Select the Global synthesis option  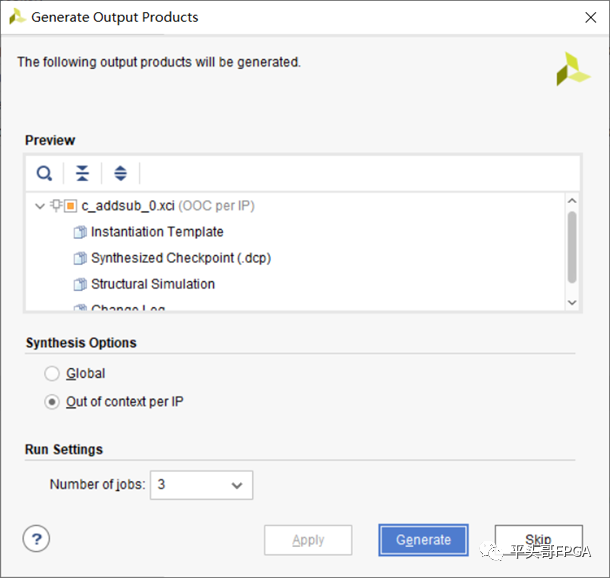coord(52,374)
